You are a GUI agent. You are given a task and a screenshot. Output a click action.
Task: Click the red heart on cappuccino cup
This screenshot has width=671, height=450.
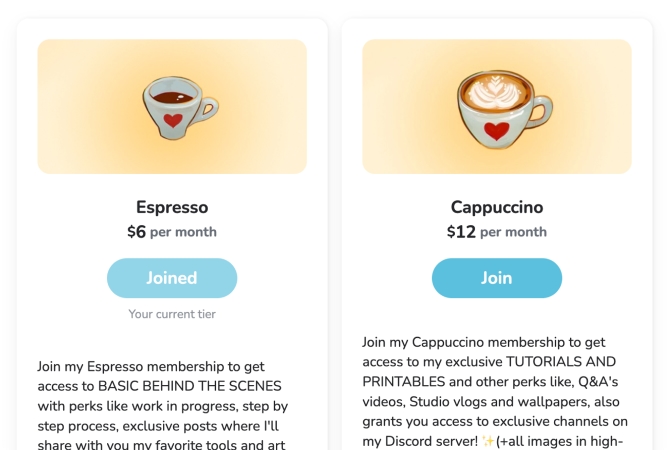495,130
